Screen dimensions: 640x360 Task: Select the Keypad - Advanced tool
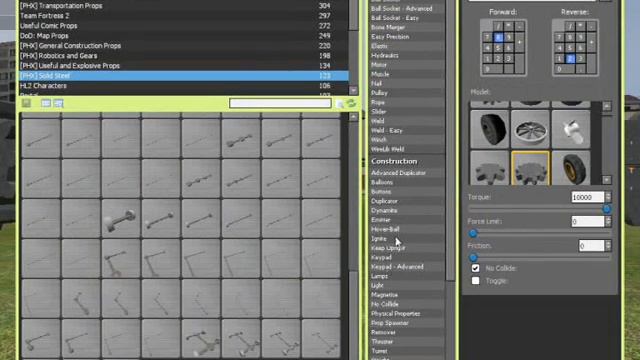point(407,267)
